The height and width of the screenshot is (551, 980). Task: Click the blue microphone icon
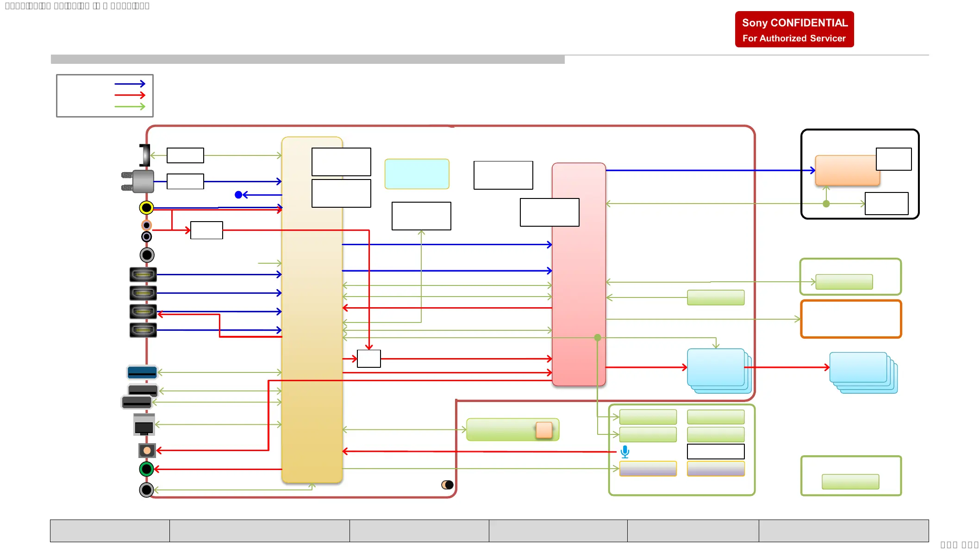point(625,452)
